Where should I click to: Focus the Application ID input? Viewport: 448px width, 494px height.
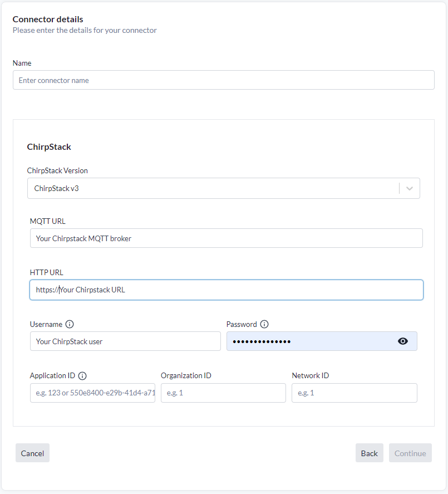pos(92,393)
